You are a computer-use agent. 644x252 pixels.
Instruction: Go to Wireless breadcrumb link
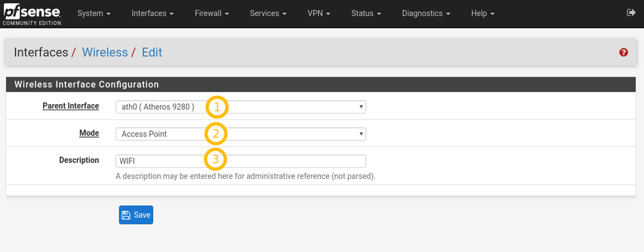click(x=105, y=52)
